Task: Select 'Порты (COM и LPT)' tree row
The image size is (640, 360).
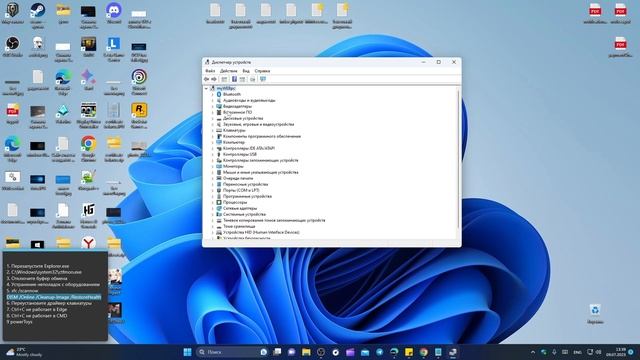Action: [241, 190]
